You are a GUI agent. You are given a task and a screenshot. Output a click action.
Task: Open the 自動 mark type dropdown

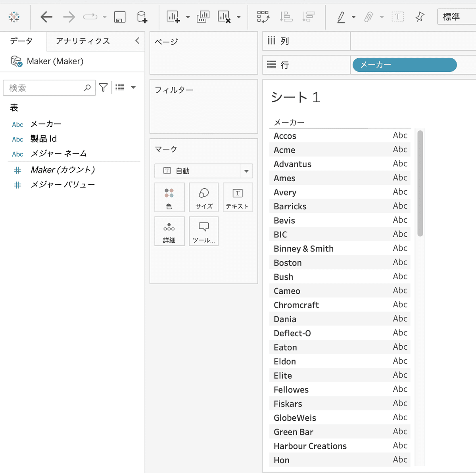pos(203,171)
